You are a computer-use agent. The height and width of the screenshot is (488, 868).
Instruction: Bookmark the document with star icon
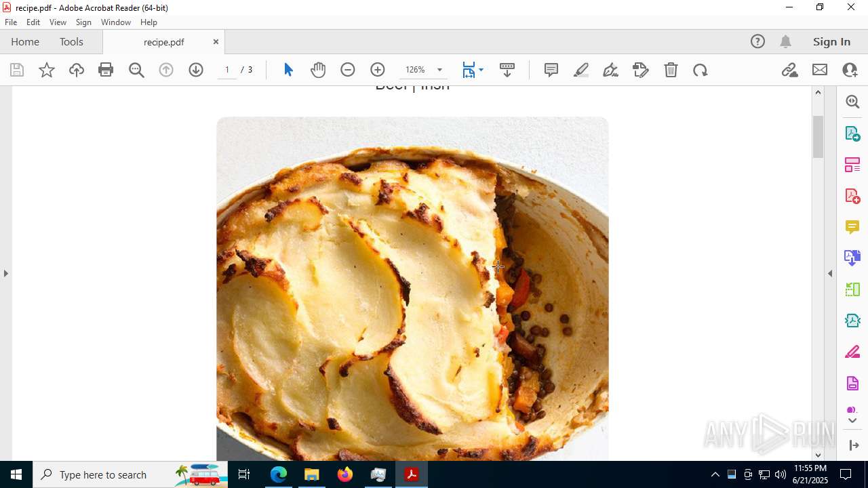pos(47,70)
